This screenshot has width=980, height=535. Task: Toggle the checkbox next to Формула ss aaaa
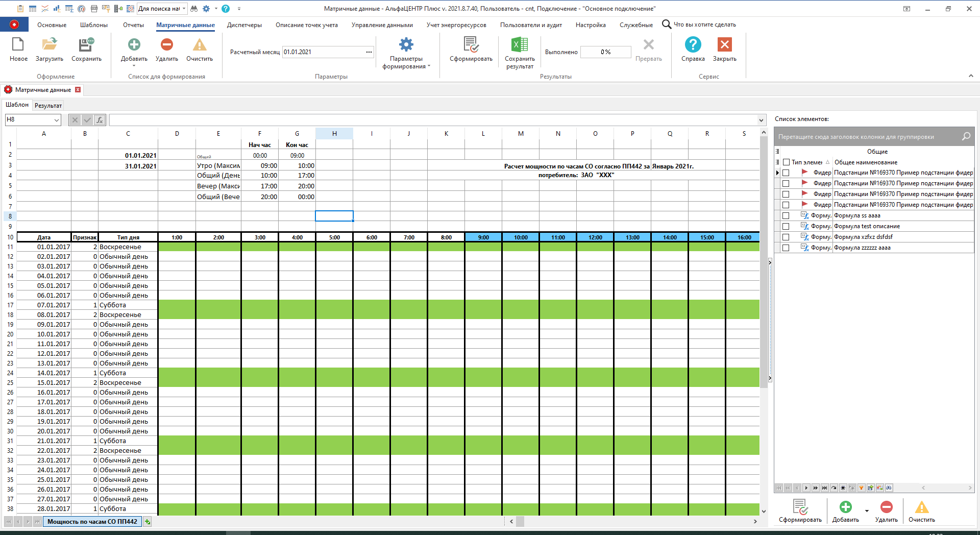tap(786, 215)
